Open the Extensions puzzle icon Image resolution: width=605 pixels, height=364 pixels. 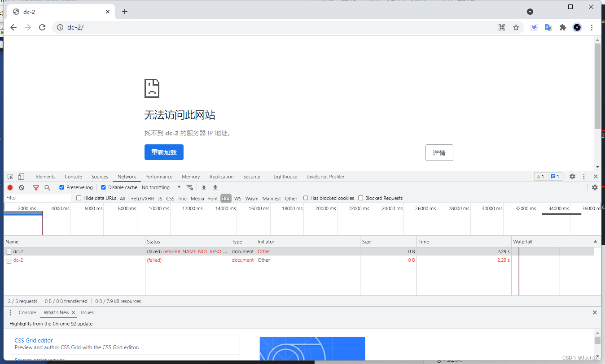(563, 27)
